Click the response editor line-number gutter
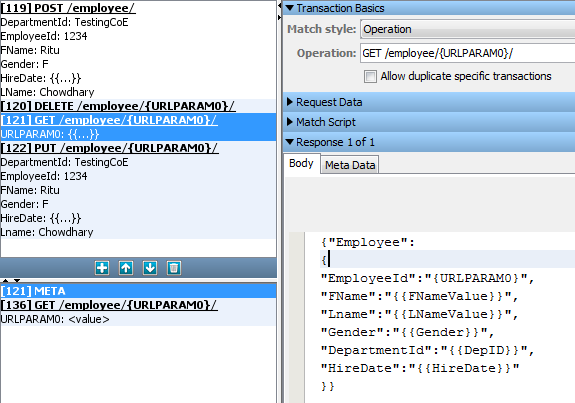 (x=296, y=317)
